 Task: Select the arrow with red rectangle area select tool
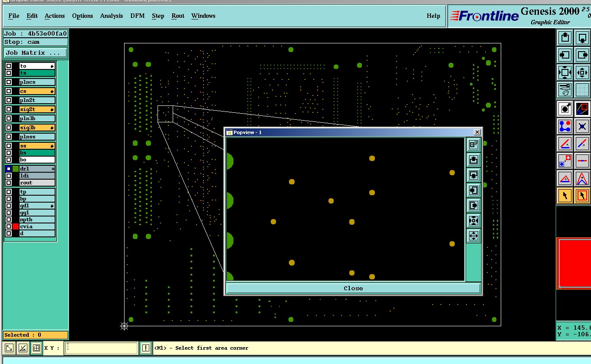tap(582, 196)
